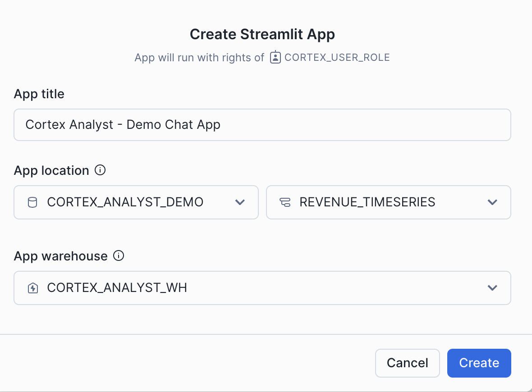Image resolution: width=532 pixels, height=392 pixels.
Task: Click the lightning bolt inside the warehouse selector
Action: (32, 288)
